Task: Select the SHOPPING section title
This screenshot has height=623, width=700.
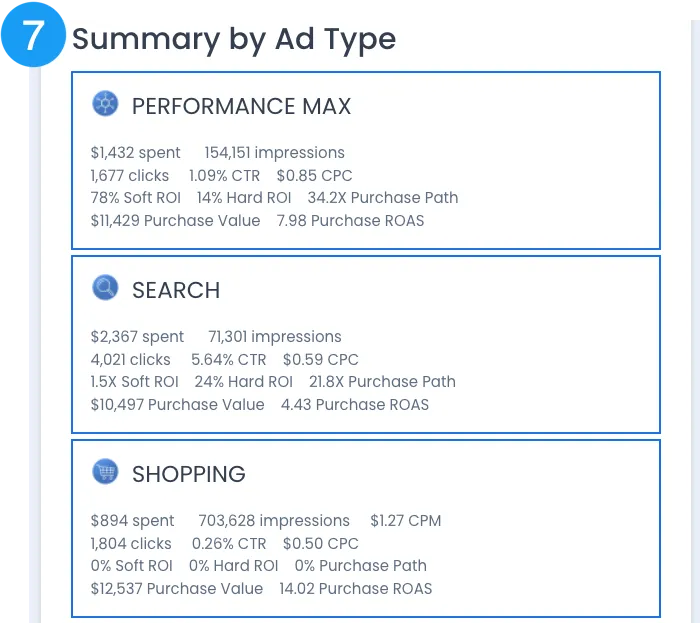Action: coord(189,474)
